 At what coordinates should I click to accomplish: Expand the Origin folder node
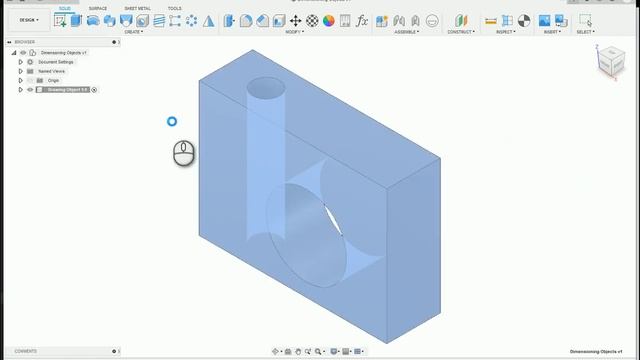pyautogui.click(x=20, y=80)
